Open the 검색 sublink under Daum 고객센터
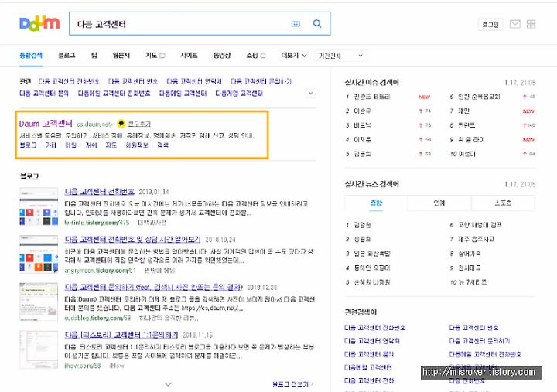The height and width of the screenshot is (392, 557). [162, 145]
